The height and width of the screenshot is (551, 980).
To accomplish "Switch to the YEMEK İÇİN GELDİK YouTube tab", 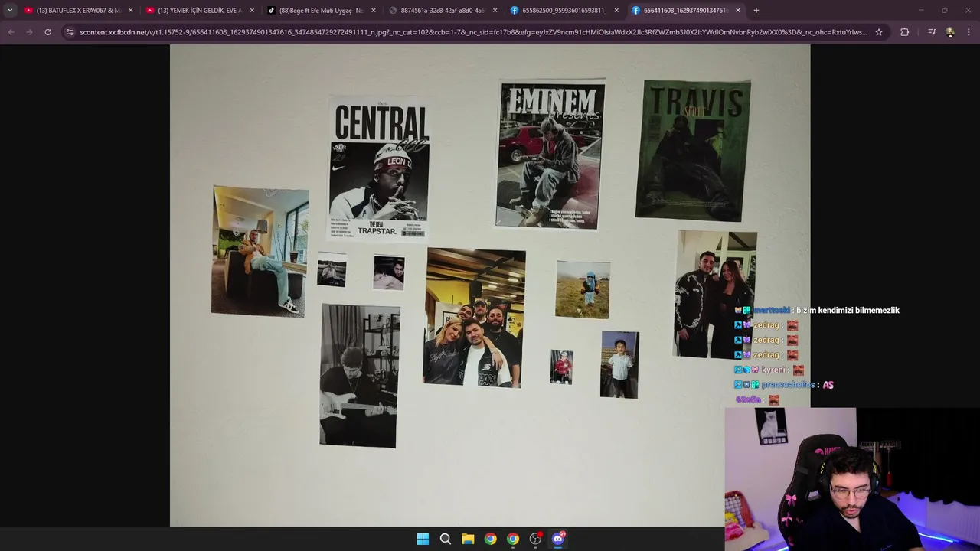I will tap(201, 10).
